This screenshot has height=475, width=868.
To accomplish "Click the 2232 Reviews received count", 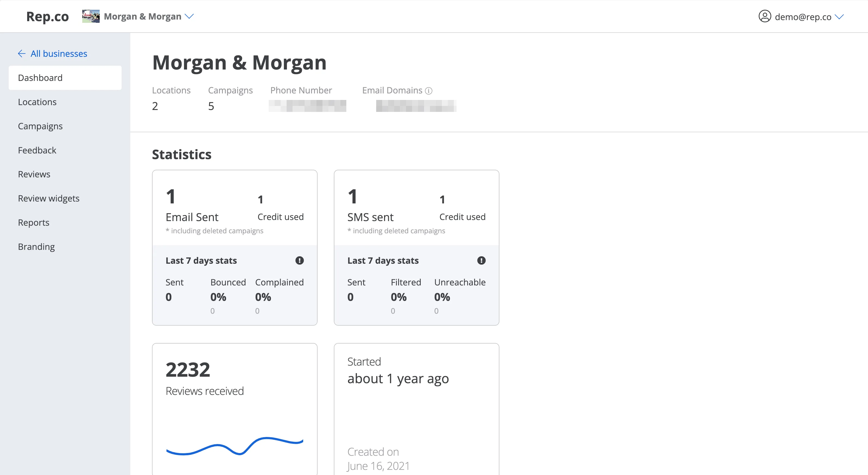I will click(188, 370).
